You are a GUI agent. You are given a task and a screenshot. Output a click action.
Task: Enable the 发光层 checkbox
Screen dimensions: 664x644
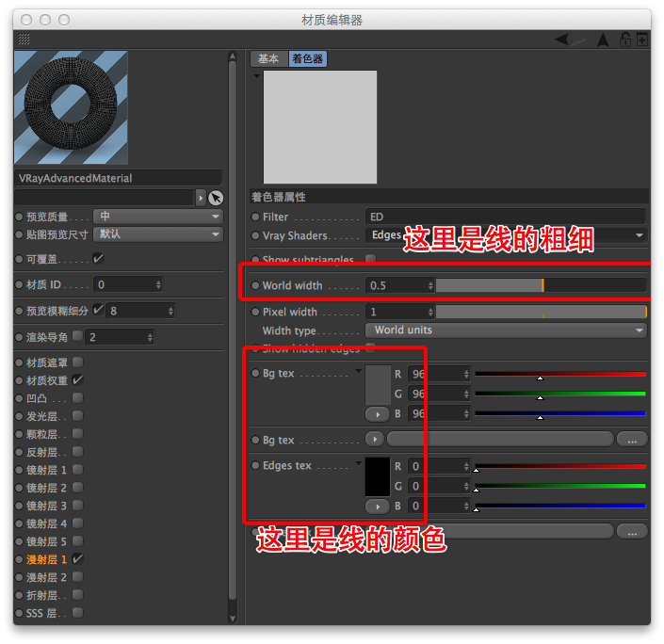point(77,416)
